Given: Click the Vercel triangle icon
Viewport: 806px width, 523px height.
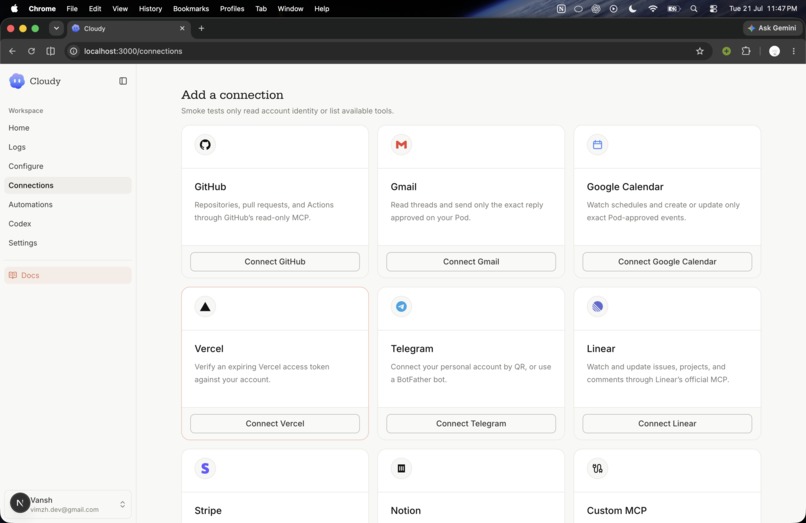Looking at the screenshot, I should point(205,306).
